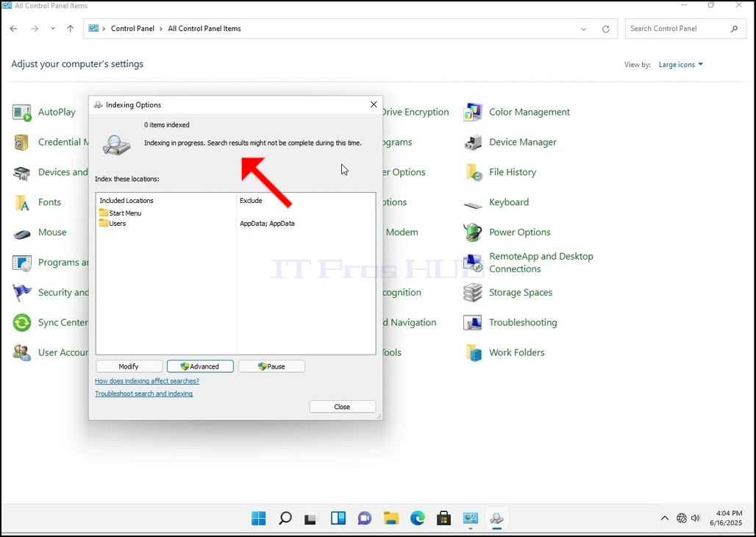Open 'Troubleshoot search and indexing' link
756x537 pixels.
pos(143,394)
